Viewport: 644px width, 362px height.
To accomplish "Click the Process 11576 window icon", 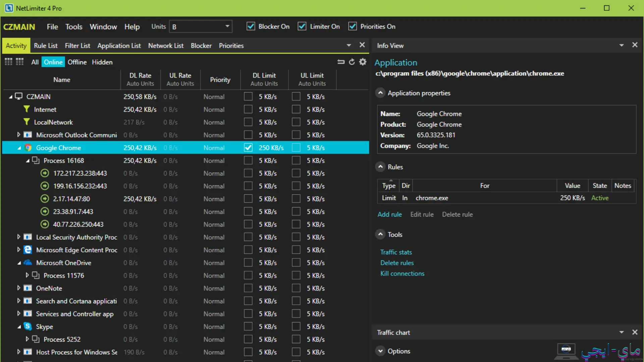I will pos(36,275).
